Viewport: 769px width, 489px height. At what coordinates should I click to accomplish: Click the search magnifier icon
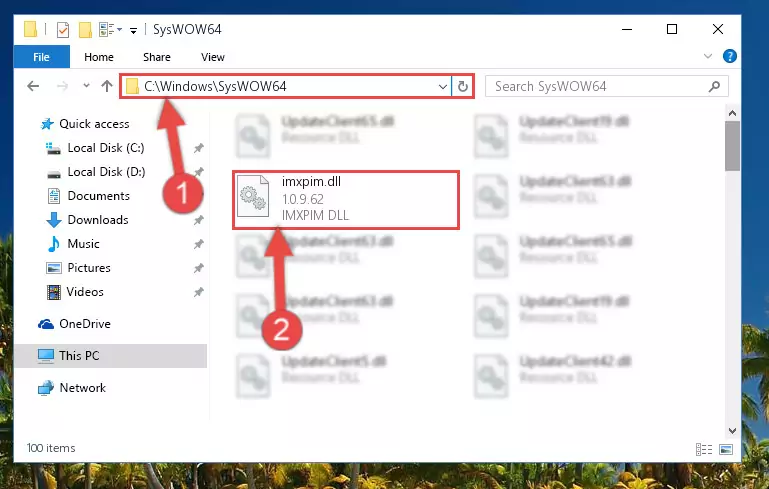click(715, 87)
